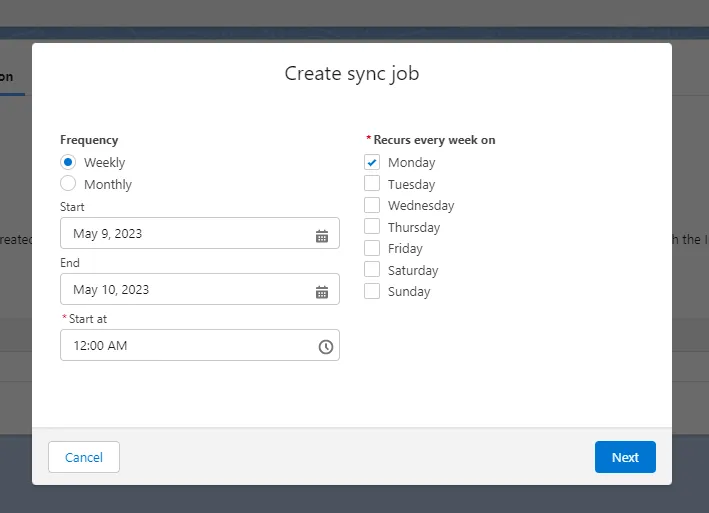
Task: Enable the Saturday checkbox
Action: (x=372, y=270)
